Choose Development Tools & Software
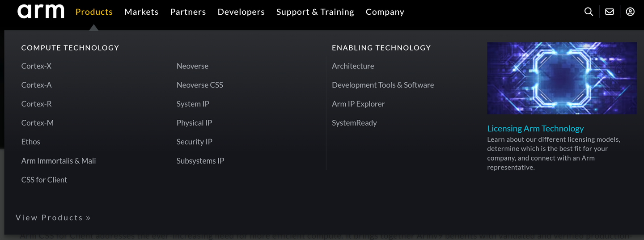Viewport: 644px width, 240px height. pos(383,85)
